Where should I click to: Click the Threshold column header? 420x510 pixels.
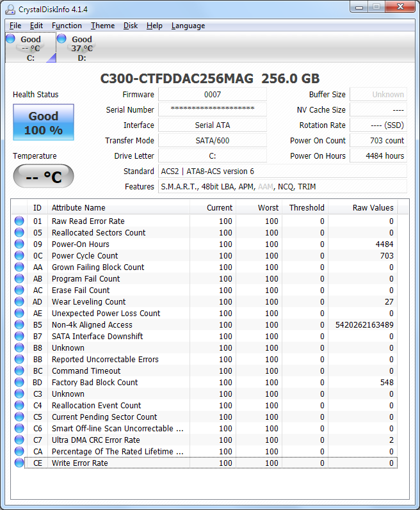(305, 207)
